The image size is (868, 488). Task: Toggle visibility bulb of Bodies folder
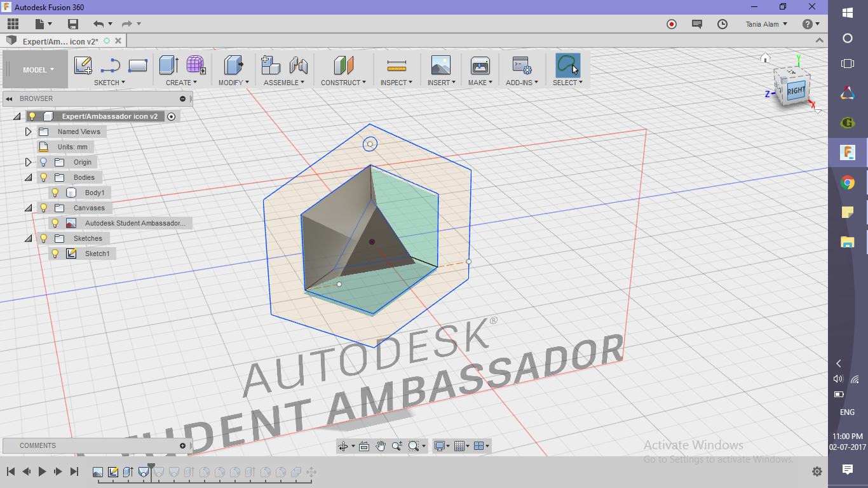pyautogui.click(x=43, y=177)
